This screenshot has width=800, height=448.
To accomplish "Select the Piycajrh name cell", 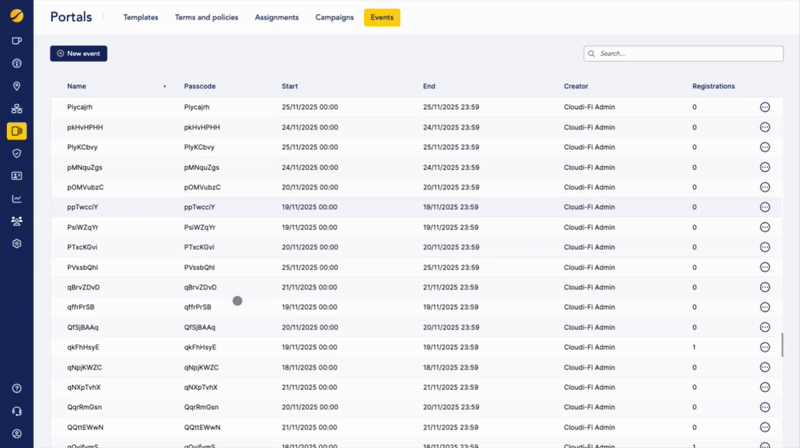I will point(80,107).
